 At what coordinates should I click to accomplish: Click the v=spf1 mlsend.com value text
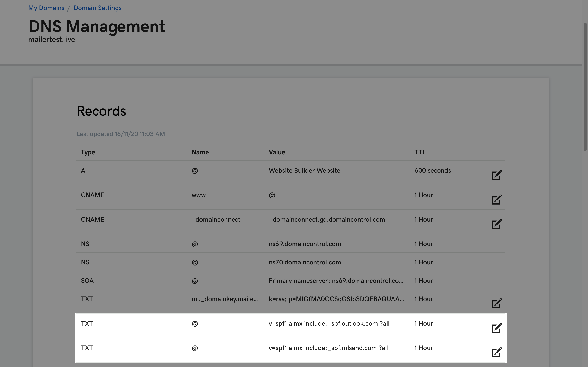point(328,348)
